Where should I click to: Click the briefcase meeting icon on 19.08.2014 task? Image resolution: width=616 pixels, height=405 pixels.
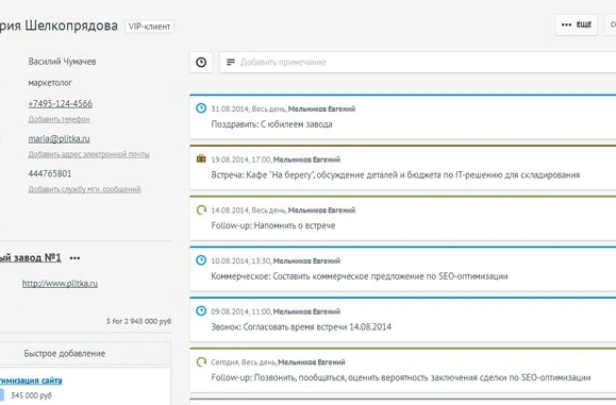pyautogui.click(x=201, y=159)
